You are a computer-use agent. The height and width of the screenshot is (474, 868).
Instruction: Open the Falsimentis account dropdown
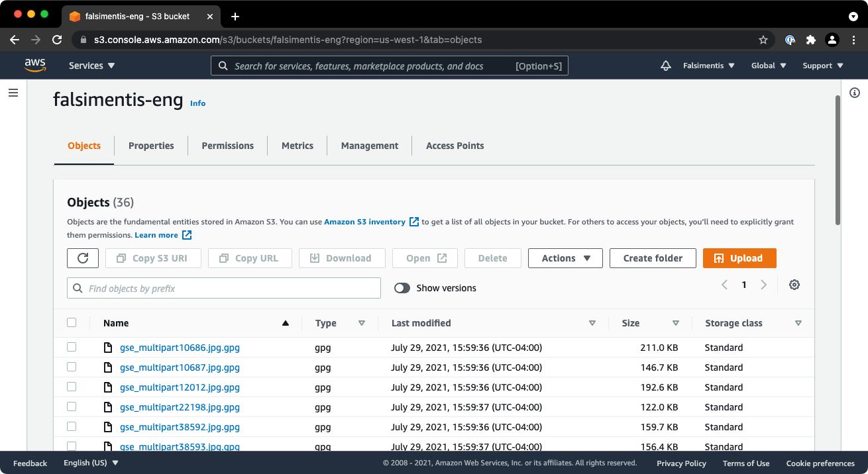point(709,66)
